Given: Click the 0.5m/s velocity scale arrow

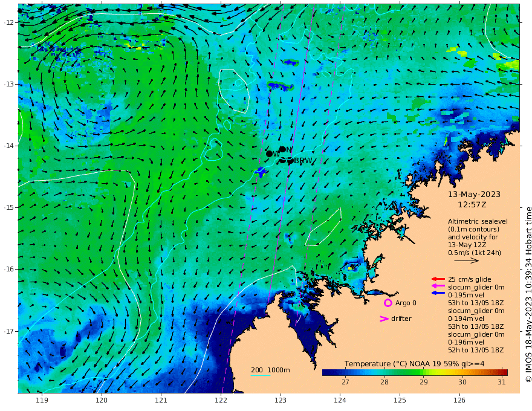Looking at the screenshot, I should 467,261.
